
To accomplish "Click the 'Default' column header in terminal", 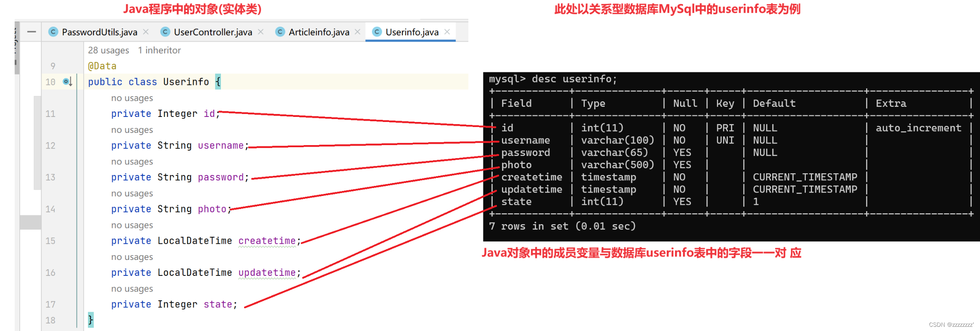I will click(774, 103).
